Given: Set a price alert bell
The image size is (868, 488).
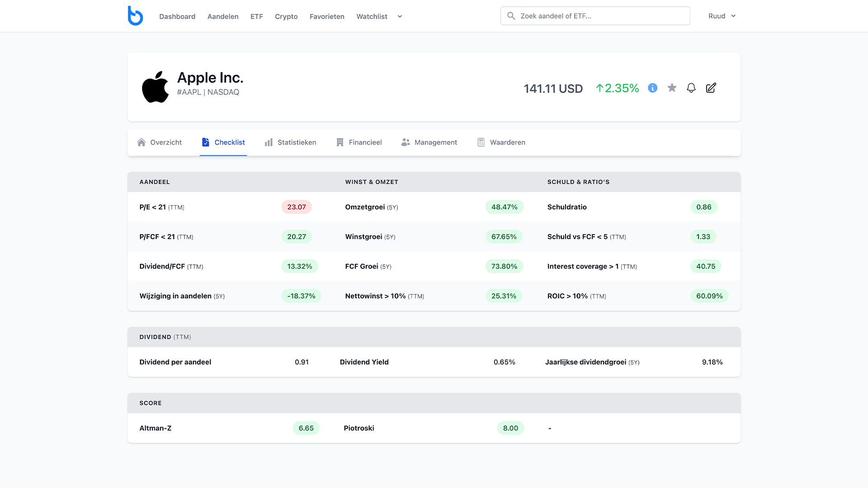Looking at the screenshot, I should pyautogui.click(x=691, y=88).
